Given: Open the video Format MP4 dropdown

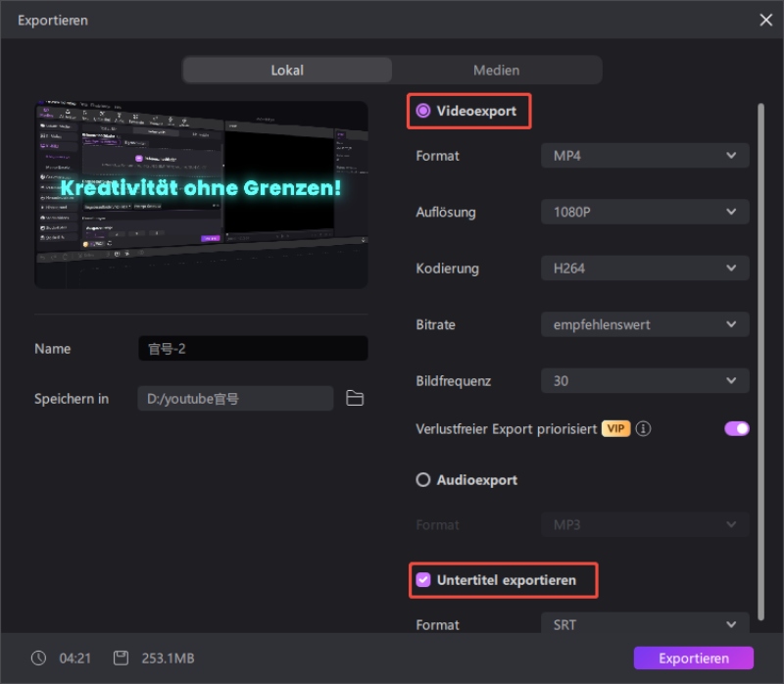Looking at the screenshot, I should click(x=645, y=155).
